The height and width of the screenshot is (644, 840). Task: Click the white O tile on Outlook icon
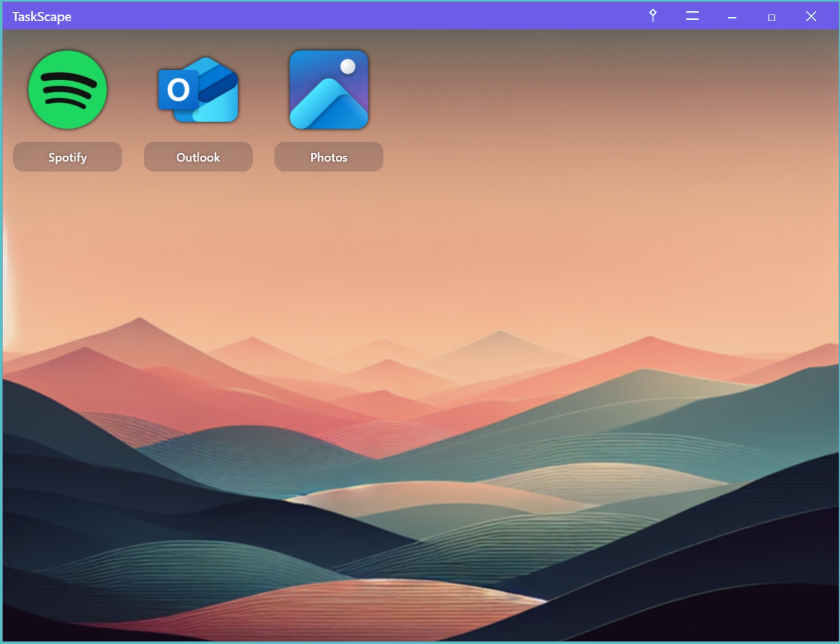(x=178, y=90)
